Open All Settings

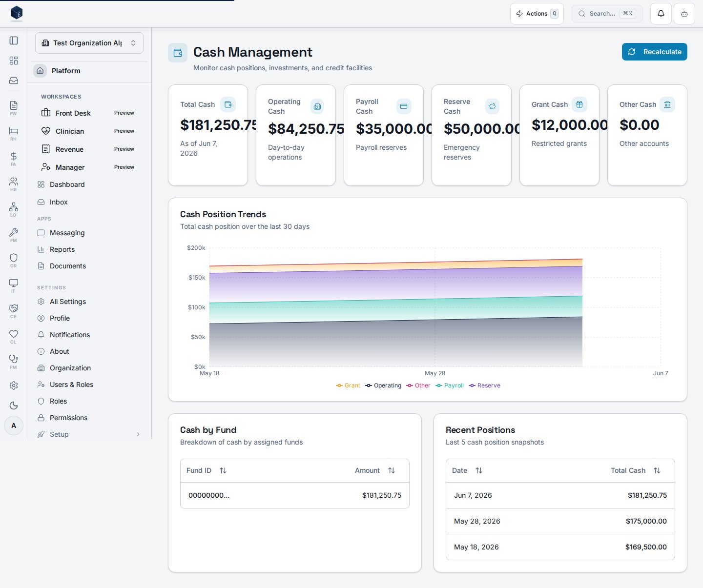[89, 302]
